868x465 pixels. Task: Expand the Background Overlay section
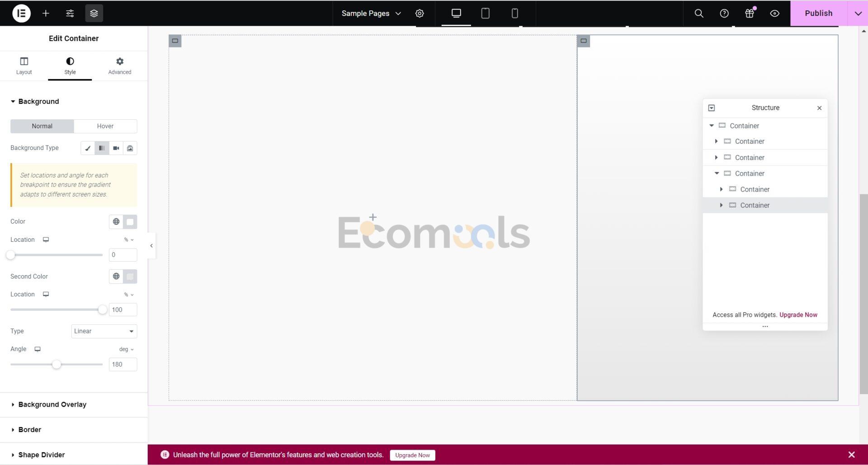(52, 405)
